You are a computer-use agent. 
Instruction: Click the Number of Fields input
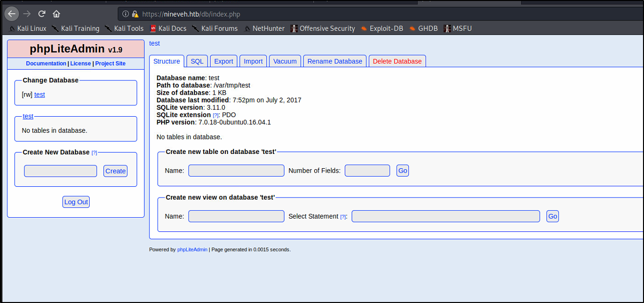(x=367, y=171)
